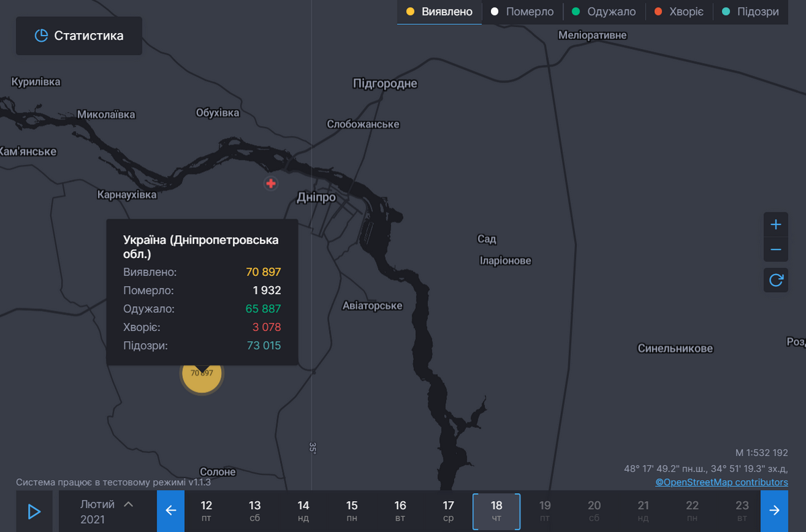Show the Одужало data layer
Viewport: 806px width, 532px height.
click(604, 12)
